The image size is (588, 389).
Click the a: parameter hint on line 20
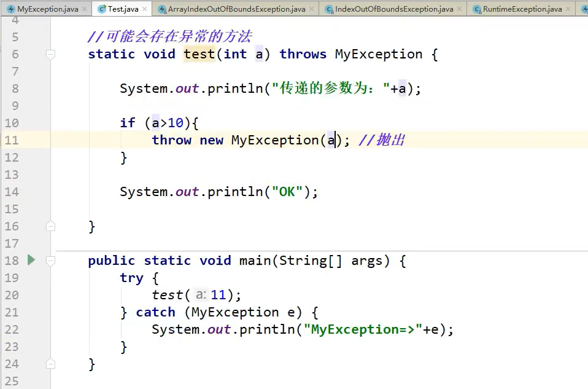[201, 295]
